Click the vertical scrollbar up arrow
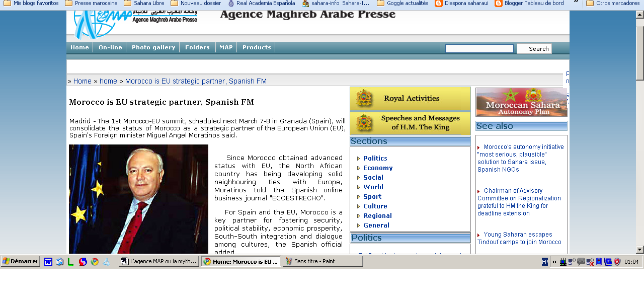This screenshot has height=302, width=644. click(639, 15)
